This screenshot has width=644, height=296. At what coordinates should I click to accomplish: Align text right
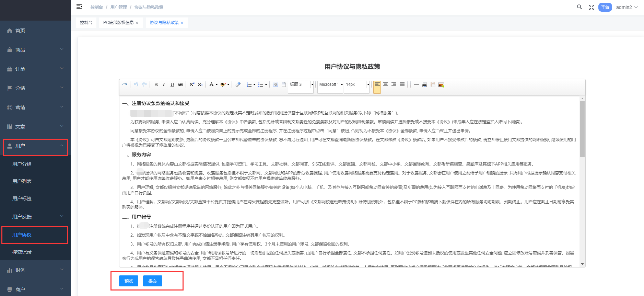coord(394,84)
